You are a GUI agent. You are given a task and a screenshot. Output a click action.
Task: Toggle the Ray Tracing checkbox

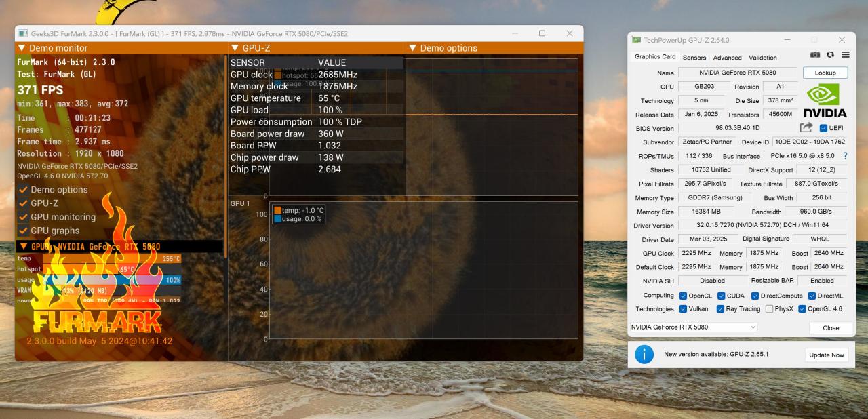click(721, 309)
